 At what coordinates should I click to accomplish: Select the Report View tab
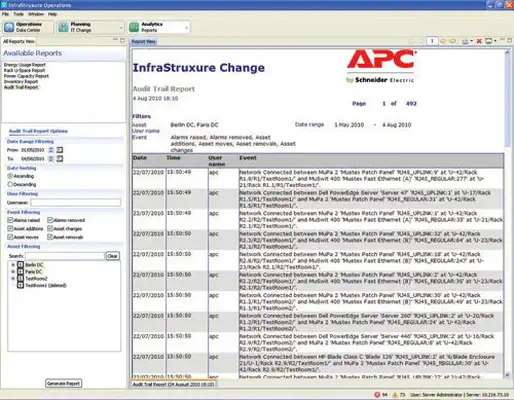pos(144,41)
